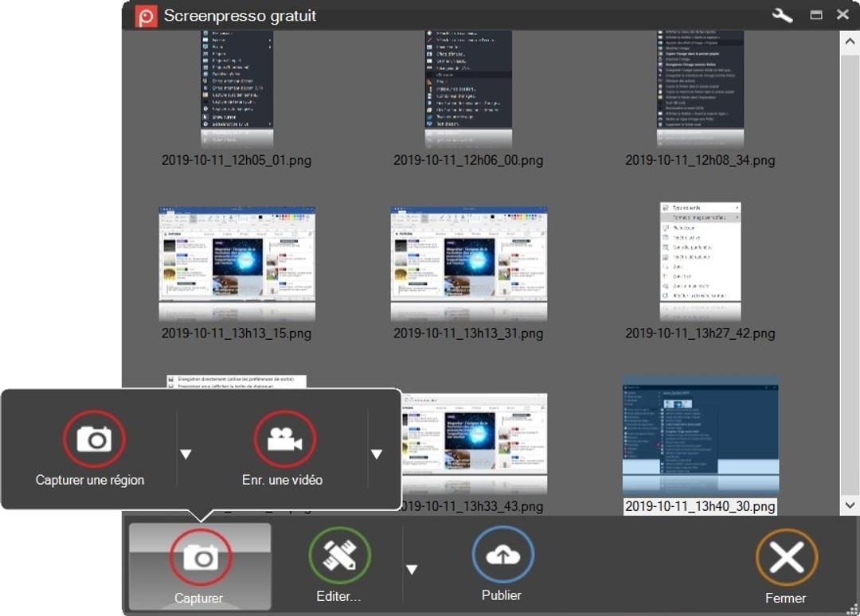The width and height of the screenshot is (860, 616).
Task: Open the capture region dropdown arrow
Action: click(x=186, y=454)
